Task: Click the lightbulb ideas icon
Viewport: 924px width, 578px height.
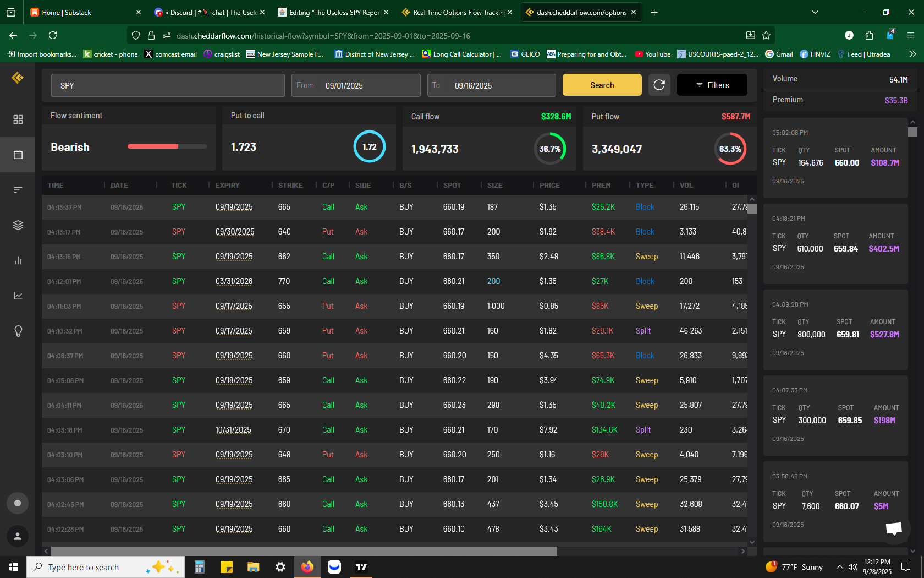Action: coord(18,331)
